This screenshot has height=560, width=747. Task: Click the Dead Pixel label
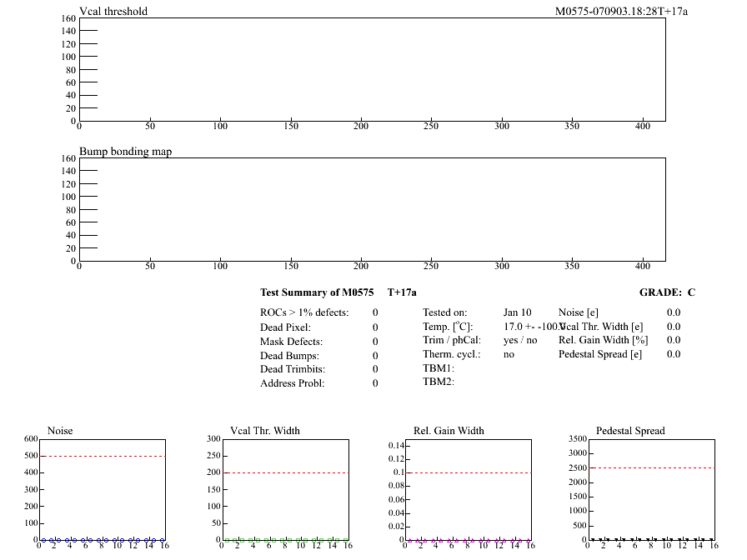coord(285,327)
